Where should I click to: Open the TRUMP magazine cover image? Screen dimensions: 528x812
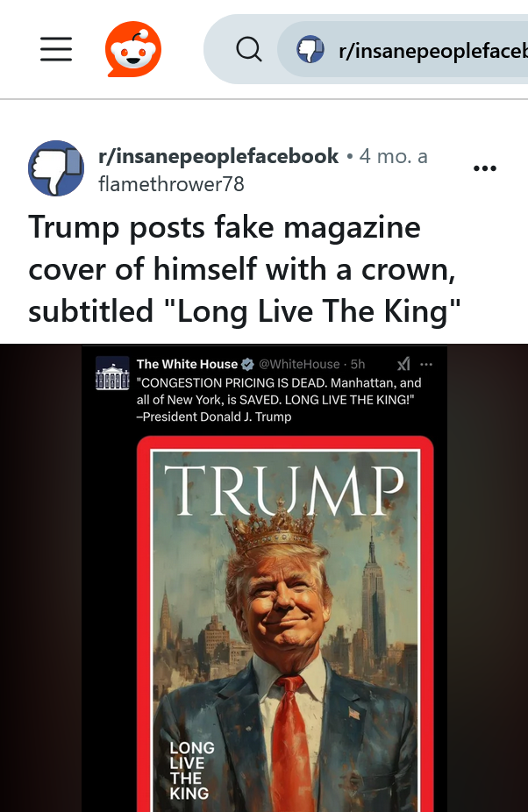point(285,624)
